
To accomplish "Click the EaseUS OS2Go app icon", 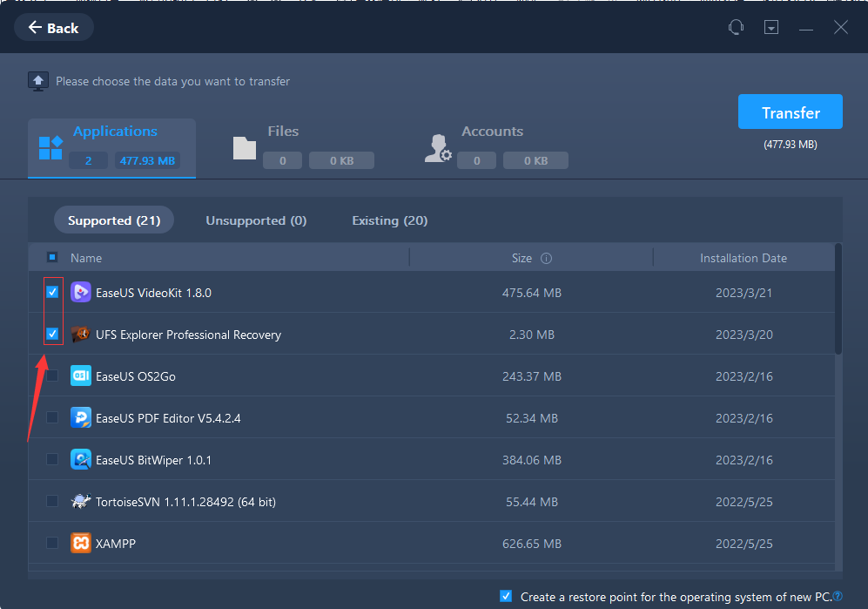I will tap(81, 376).
